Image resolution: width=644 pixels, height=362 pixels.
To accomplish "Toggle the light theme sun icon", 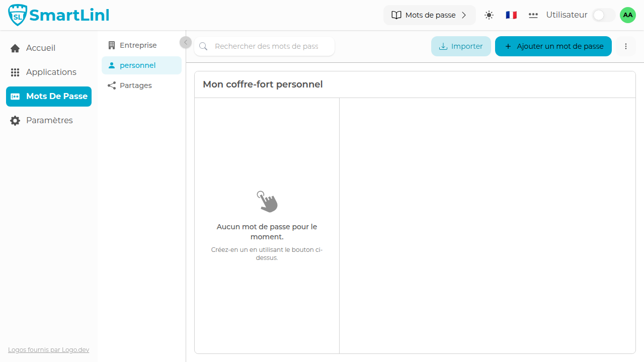I will [489, 15].
